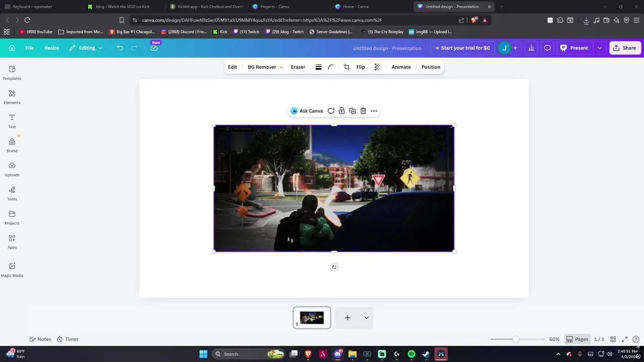
Task: Open the analytics bar chart icon
Action: pos(531,48)
